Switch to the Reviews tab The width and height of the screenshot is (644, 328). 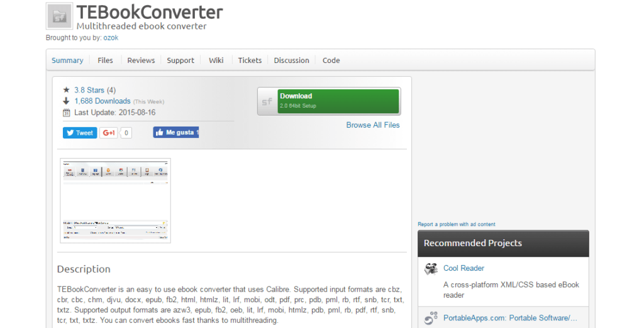point(141,60)
